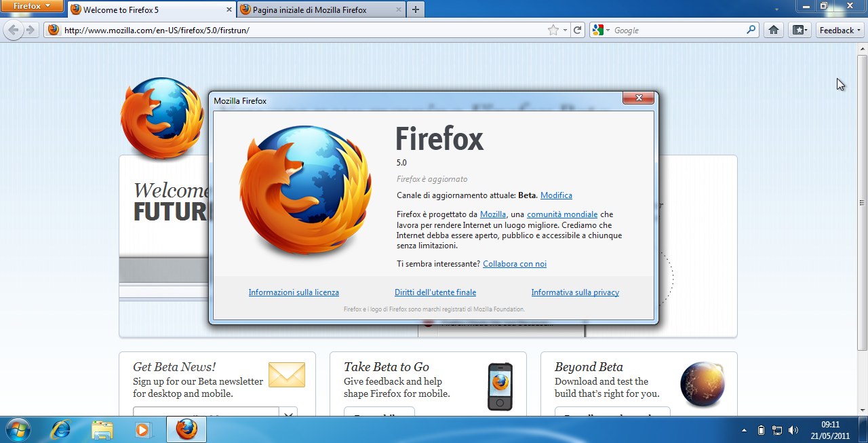Click the page scrollbar down arrow
This screenshot has width=868, height=443.
click(863, 411)
